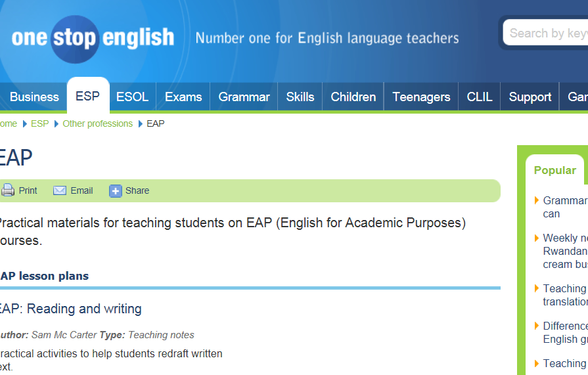
Task: Select the Popular sidebar tab
Action: (x=554, y=170)
